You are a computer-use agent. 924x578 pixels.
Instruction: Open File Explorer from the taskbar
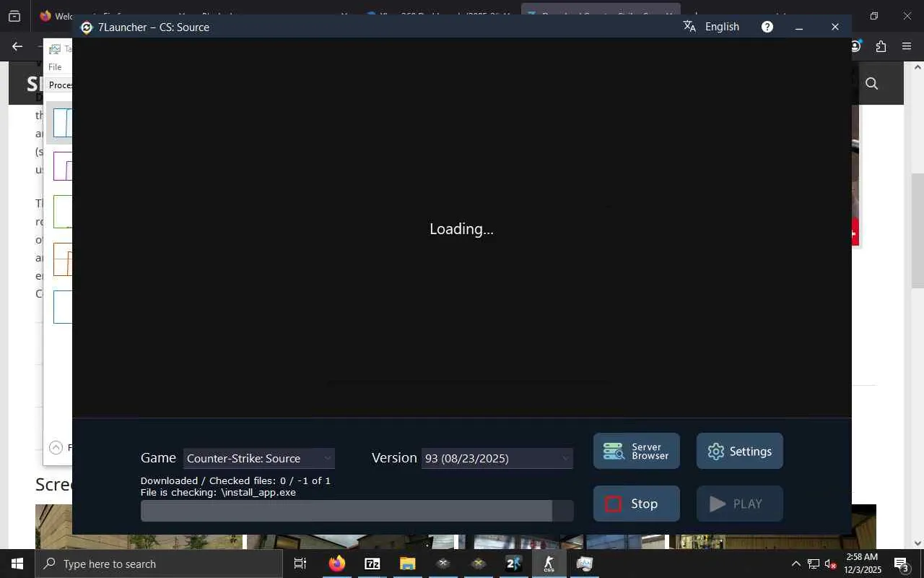click(x=408, y=564)
